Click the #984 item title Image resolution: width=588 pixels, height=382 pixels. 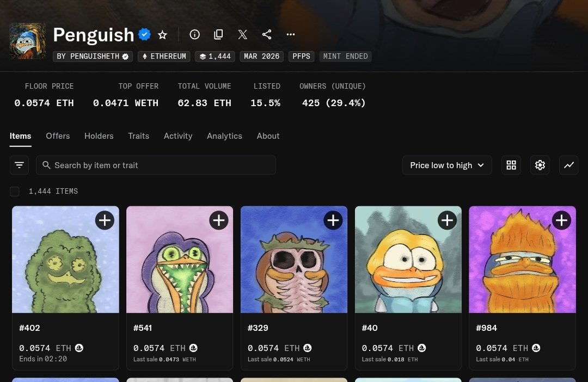click(x=486, y=328)
